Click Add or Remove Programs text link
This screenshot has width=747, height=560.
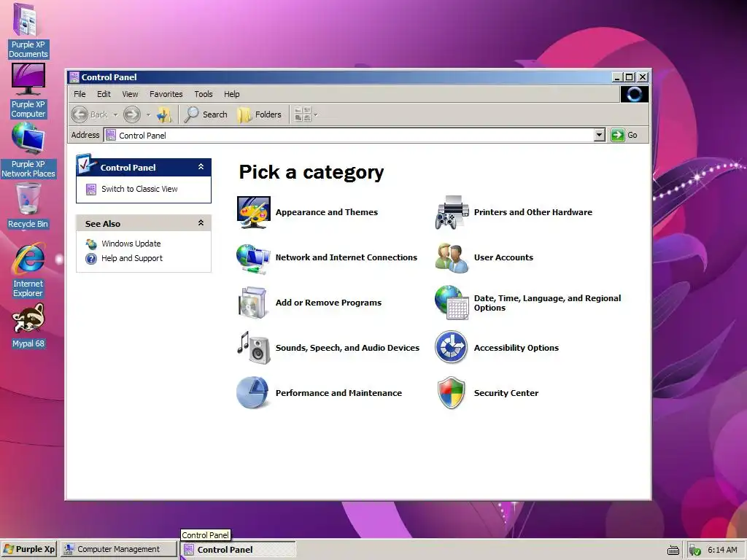coord(329,303)
